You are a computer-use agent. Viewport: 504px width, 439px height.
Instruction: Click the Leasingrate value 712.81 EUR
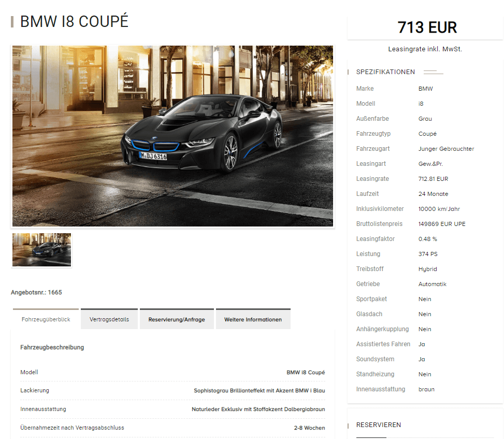point(433,179)
